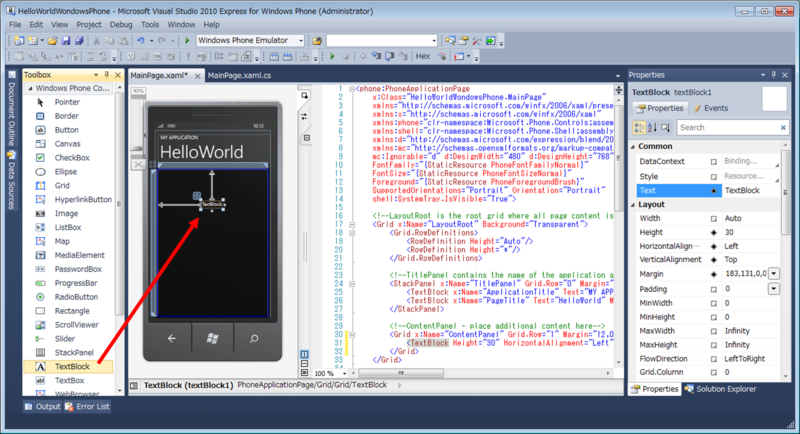Viewport: 800px width, 434px height.
Task: Toggle auto-hide pin on Properties panel
Action: [x=773, y=75]
